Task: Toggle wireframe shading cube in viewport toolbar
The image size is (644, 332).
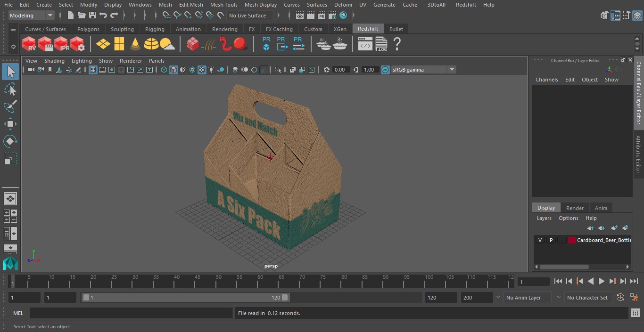Action: 164,70
